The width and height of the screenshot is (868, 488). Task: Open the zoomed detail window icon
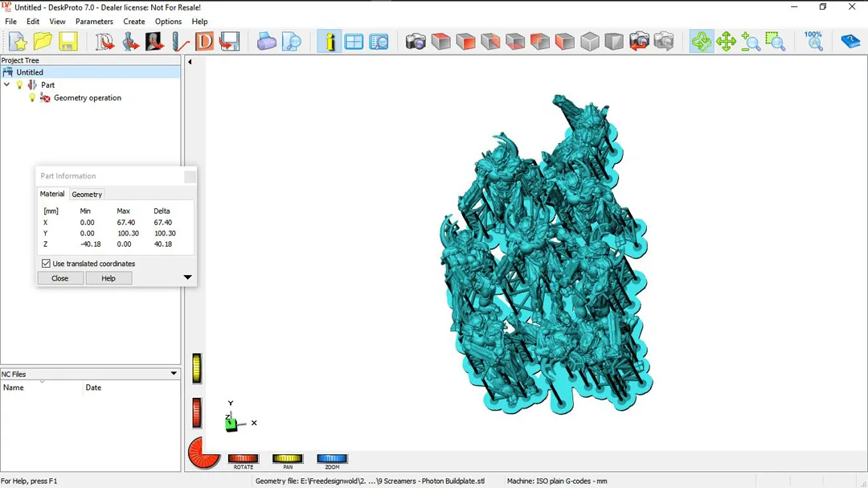click(379, 42)
